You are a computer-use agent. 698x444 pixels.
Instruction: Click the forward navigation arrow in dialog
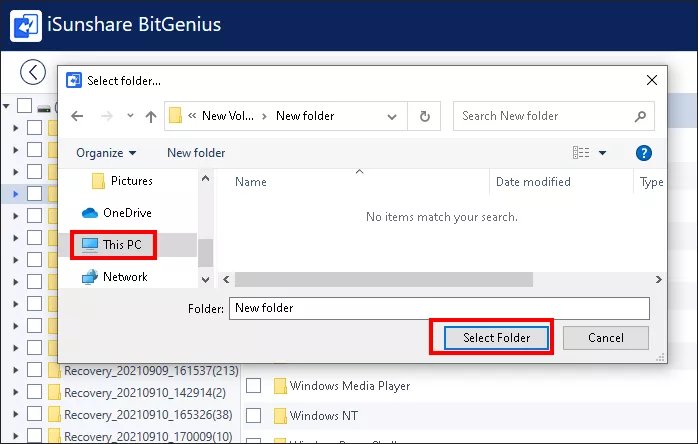pyautogui.click(x=107, y=116)
